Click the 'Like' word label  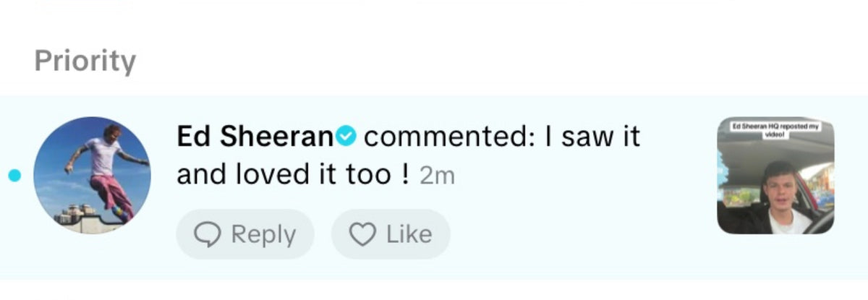(409, 234)
